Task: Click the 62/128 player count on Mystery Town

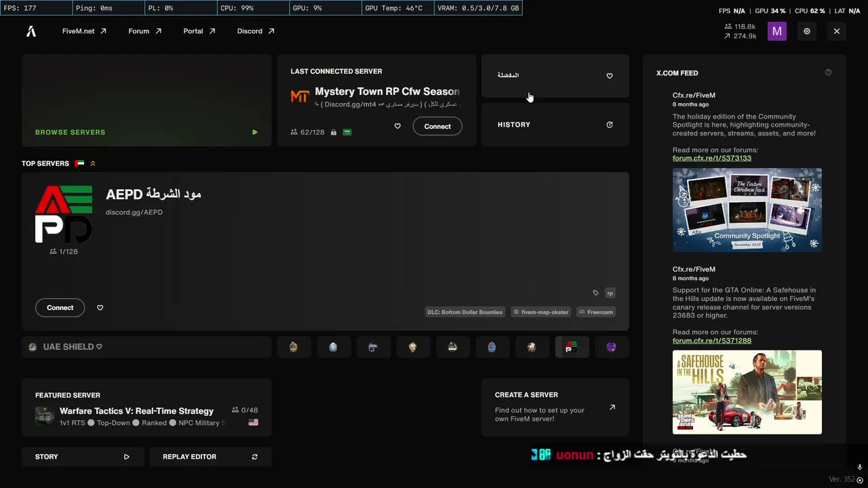Action: 307,132
